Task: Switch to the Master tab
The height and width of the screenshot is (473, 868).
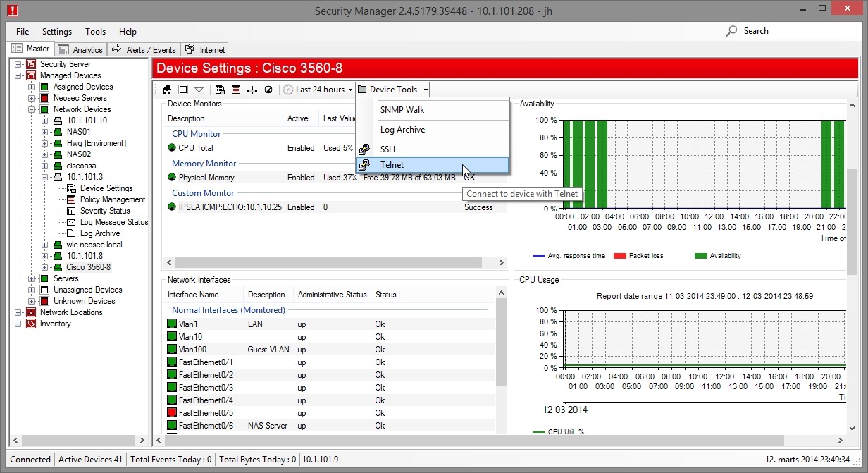Action: pos(31,49)
